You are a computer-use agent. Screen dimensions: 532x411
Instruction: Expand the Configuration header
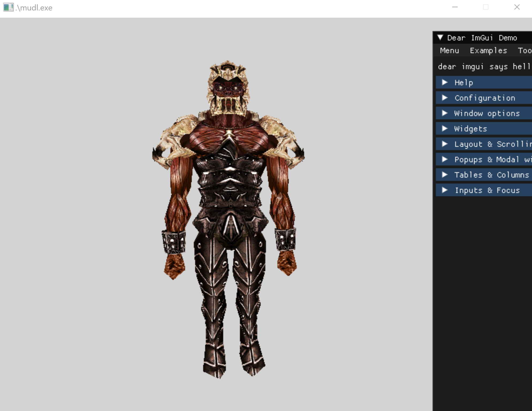point(485,98)
